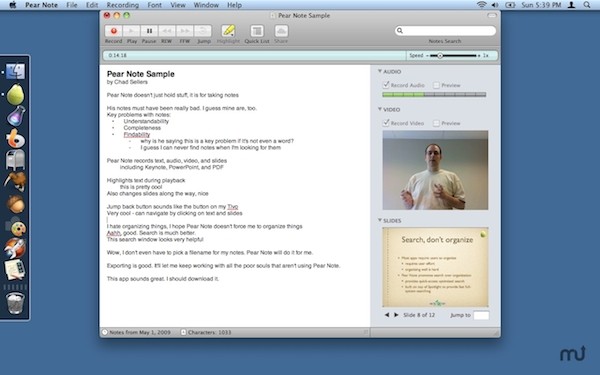Open the Quick List panel
600x375 pixels.
coord(257,31)
